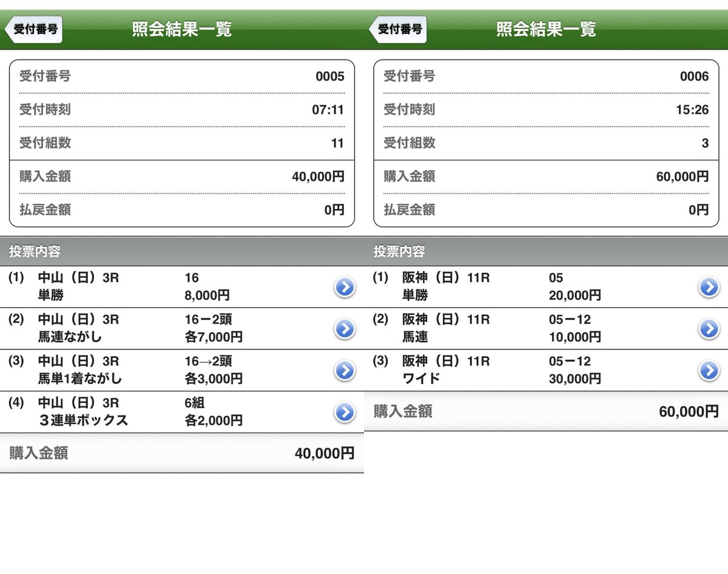Select left panel 投票内容 header
Screen dimensions: 728x574
pos(35,251)
